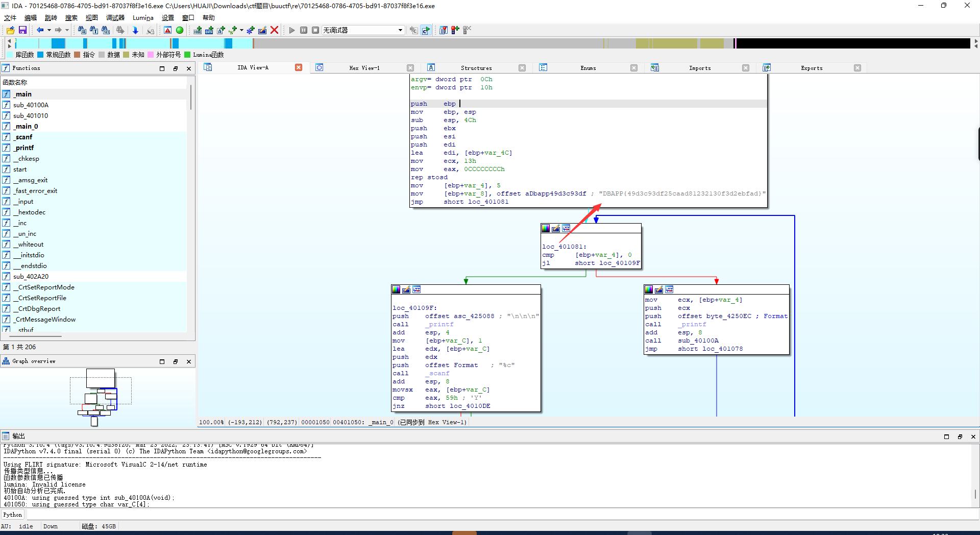Click the graph overview thumbnail
The width and height of the screenshot is (980, 535).
(101, 397)
